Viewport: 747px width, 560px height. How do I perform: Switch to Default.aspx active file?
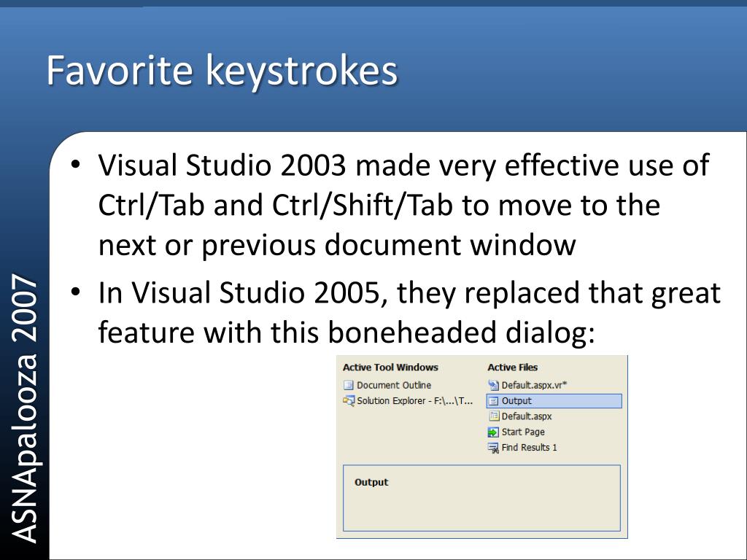click(519, 416)
